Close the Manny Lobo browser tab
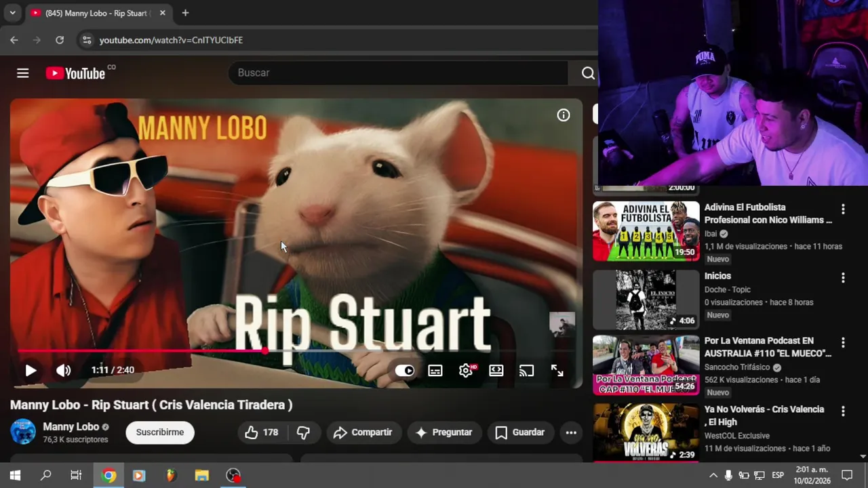 (163, 13)
